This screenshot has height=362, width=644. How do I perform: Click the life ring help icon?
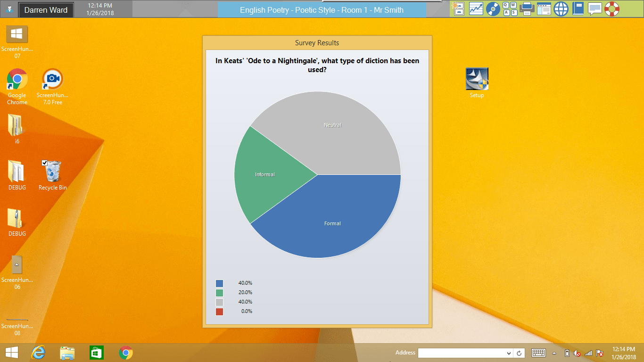point(612,8)
